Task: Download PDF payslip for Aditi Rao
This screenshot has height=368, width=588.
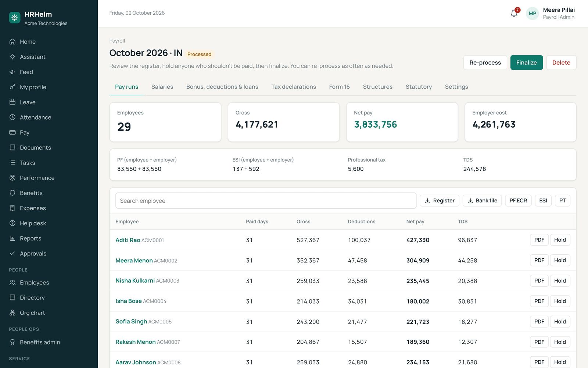Action: (539, 240)
